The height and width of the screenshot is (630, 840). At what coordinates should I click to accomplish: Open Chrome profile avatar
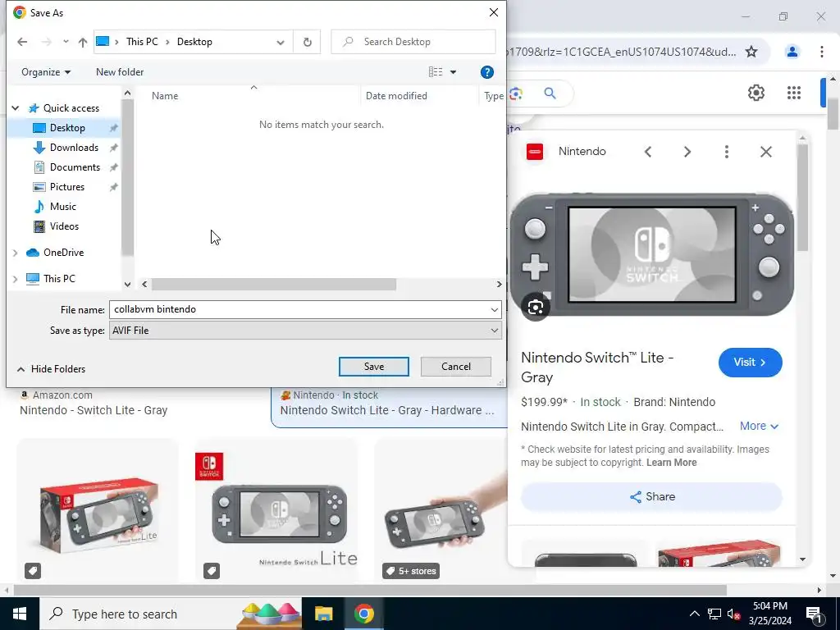[792, 52]
